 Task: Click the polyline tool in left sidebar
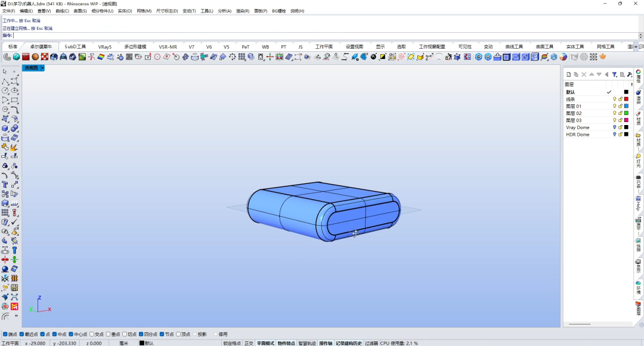[x=5, y=81]
